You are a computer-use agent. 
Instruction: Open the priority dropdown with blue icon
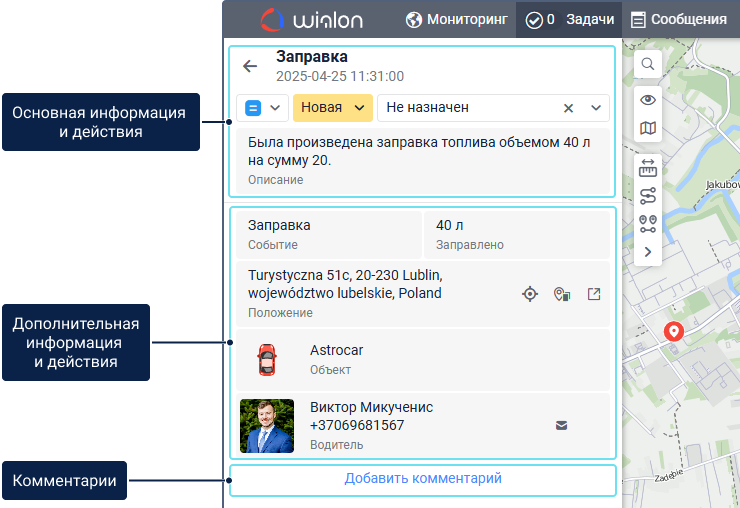[x=262, y=108]
